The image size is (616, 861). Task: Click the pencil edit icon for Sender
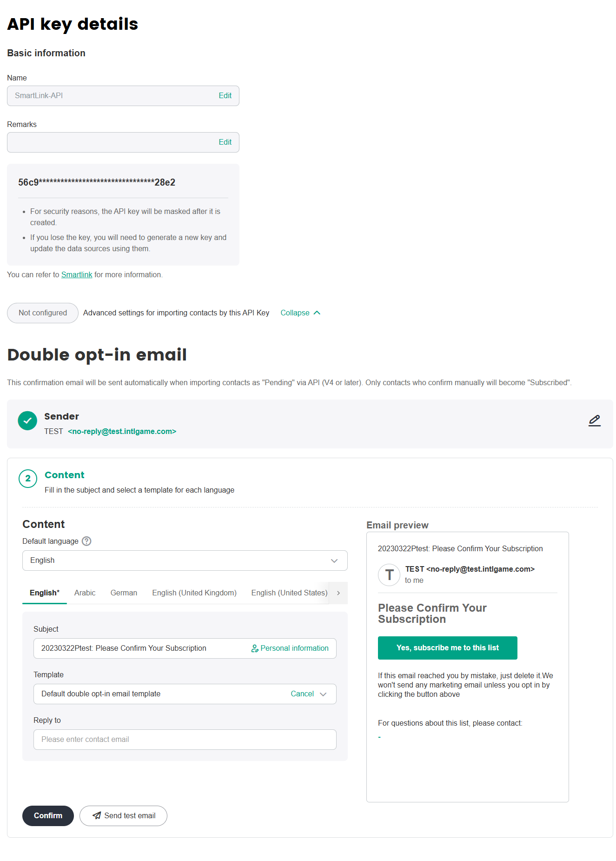pos(594,420)
